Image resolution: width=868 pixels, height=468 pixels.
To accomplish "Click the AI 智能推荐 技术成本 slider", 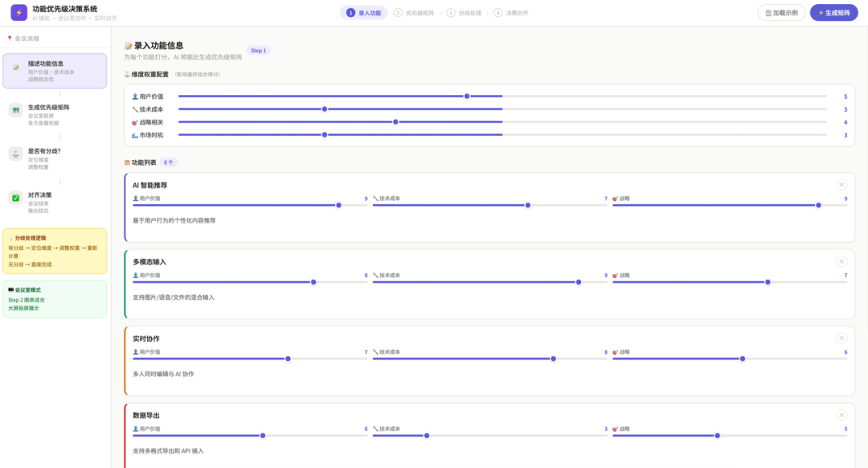I will [528, 205].
